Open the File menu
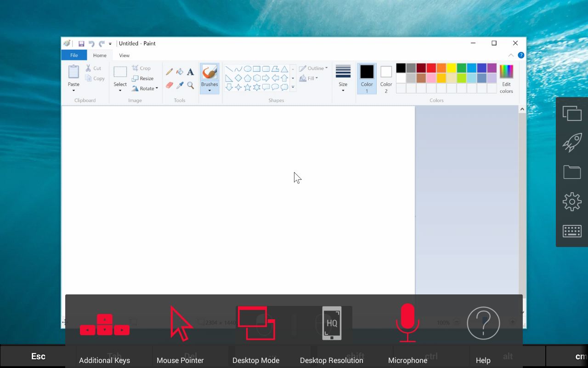 click(73, 55)
